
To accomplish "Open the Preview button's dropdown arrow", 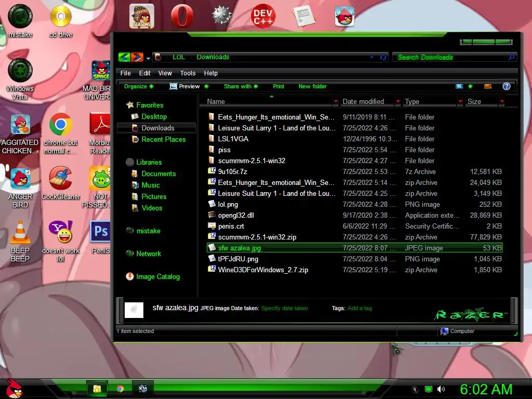I will (x=206, y=86).
